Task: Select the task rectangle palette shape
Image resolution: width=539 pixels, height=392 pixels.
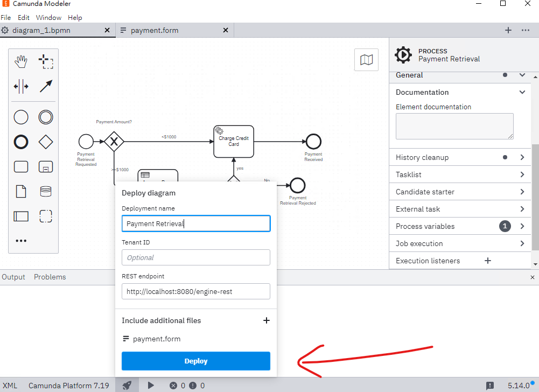Action: (21, 167)
